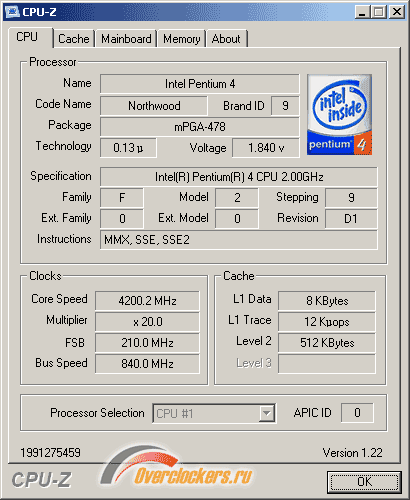Click the Instructions field MMX, SSE, SSE2
This screenshot has height=500, width=410.
pos(239,240)
